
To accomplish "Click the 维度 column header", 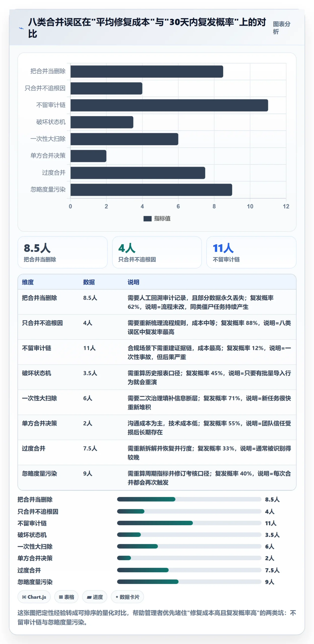I will [28, 282].
